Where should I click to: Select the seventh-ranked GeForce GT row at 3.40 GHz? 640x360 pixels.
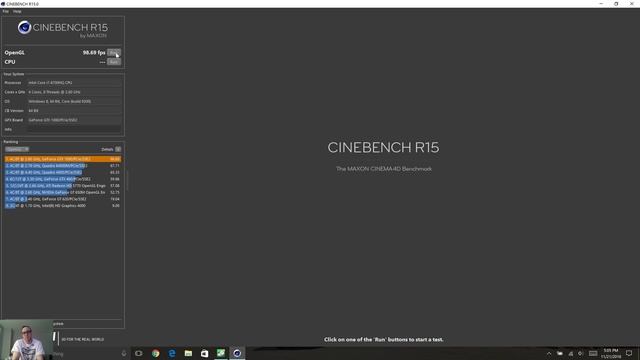pyautogui.click(x=63, y=199)
